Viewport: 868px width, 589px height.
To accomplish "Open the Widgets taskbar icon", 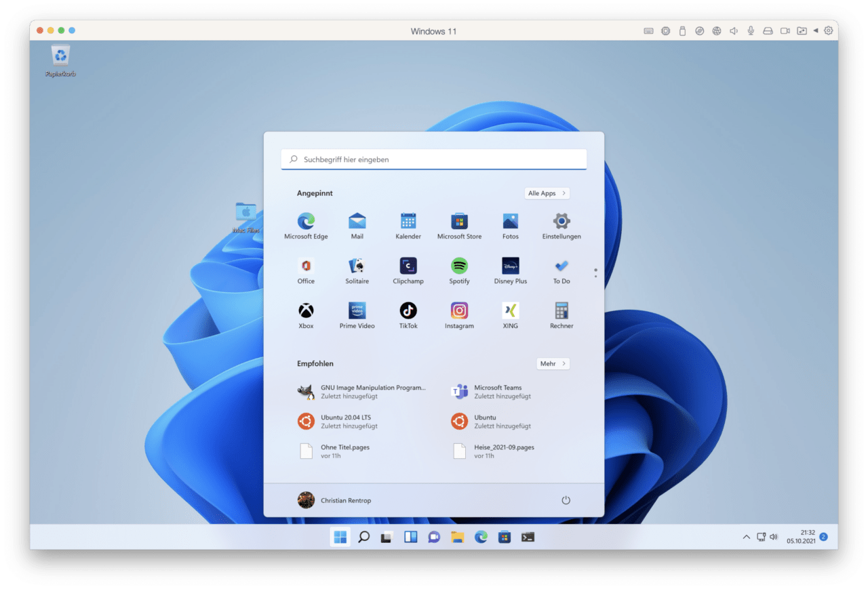I will point(410,537).
